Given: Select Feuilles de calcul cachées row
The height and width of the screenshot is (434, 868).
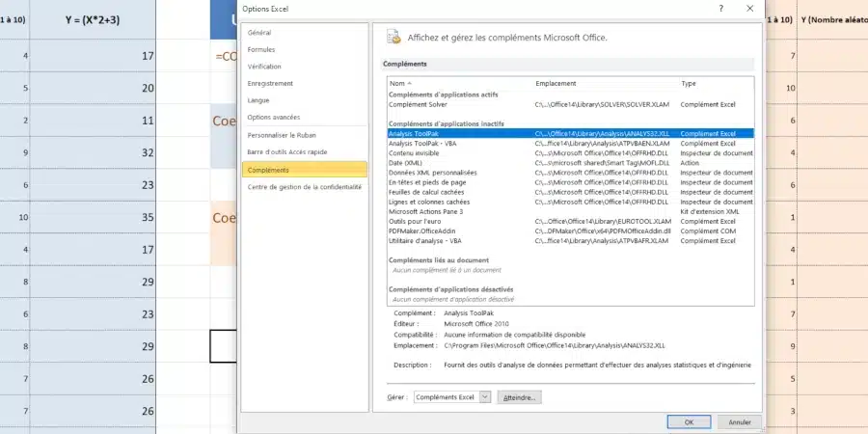Looking at the screenshot, I should [571, 192].
